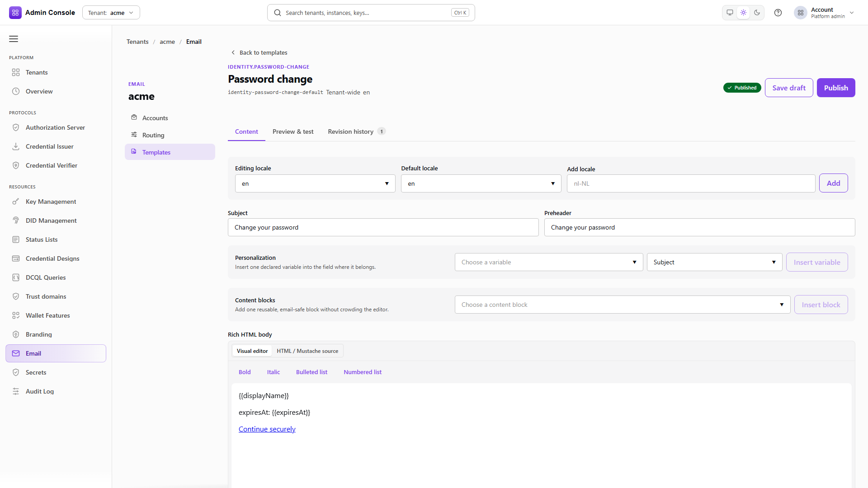Click the Publish button
The height and width of the screenshot is (488, 868).
pos(836,88)
